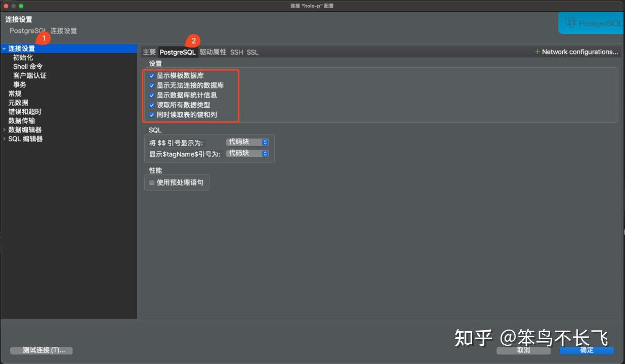Expand the 数据编辑器 tree node
Viewport: 625px width, 364px height.
(x=4, y=129)
